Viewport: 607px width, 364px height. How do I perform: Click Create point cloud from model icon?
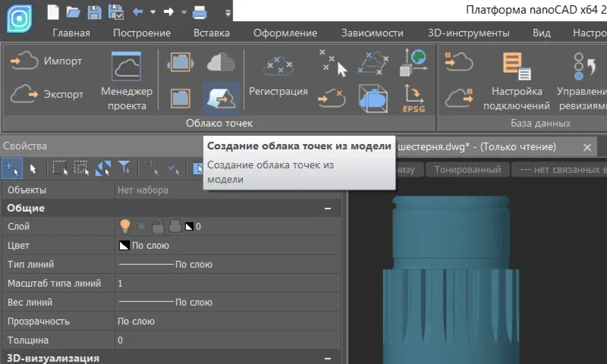pyautogui.click(x=221, y=99)
